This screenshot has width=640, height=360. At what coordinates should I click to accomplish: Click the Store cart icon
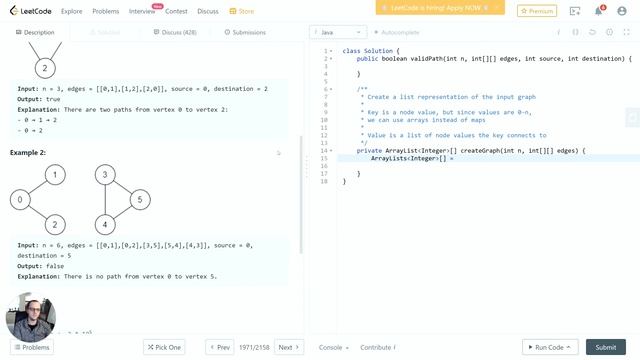(x=233, y=11)
